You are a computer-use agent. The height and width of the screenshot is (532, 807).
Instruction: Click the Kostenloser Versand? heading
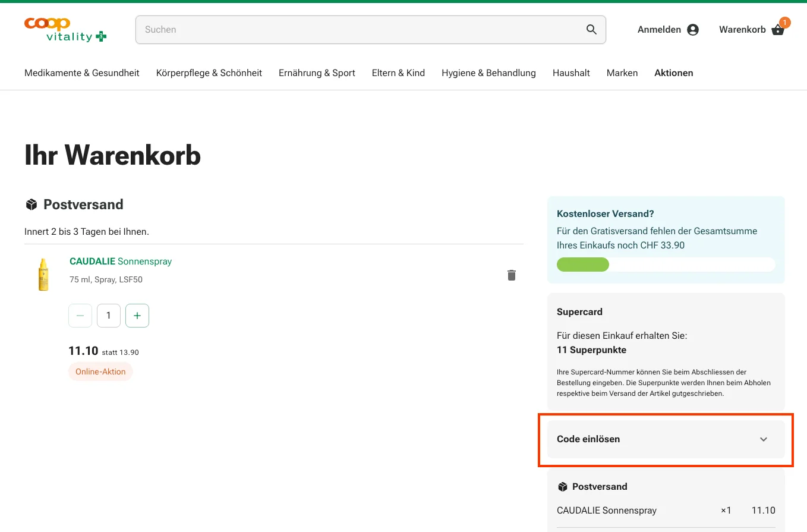click(x=606, y=214)
